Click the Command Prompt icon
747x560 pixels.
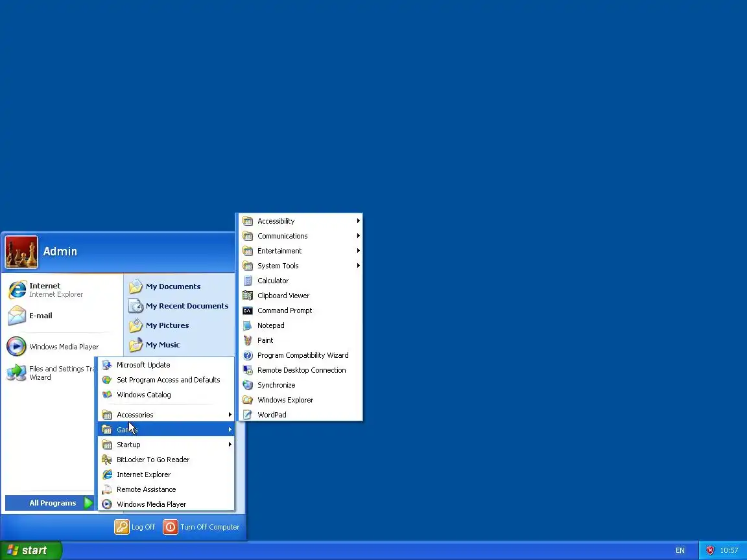coord(248,310)
